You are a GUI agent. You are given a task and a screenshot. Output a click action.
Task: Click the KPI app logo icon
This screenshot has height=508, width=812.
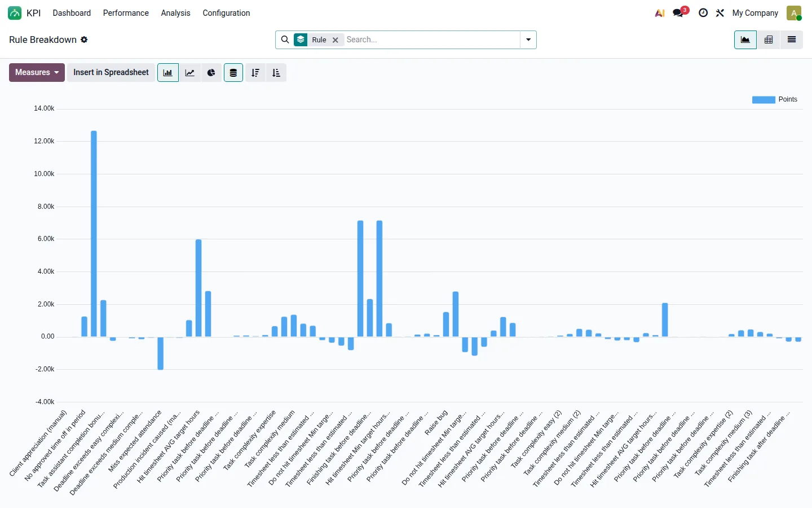pos(15,13)
